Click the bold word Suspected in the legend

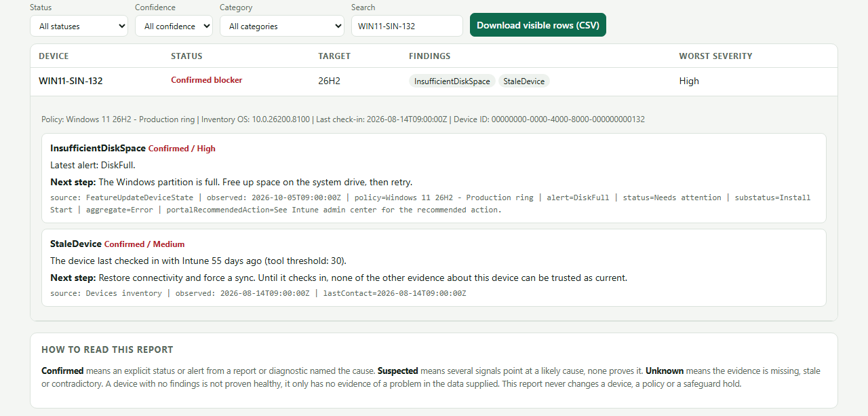(398, 371)
